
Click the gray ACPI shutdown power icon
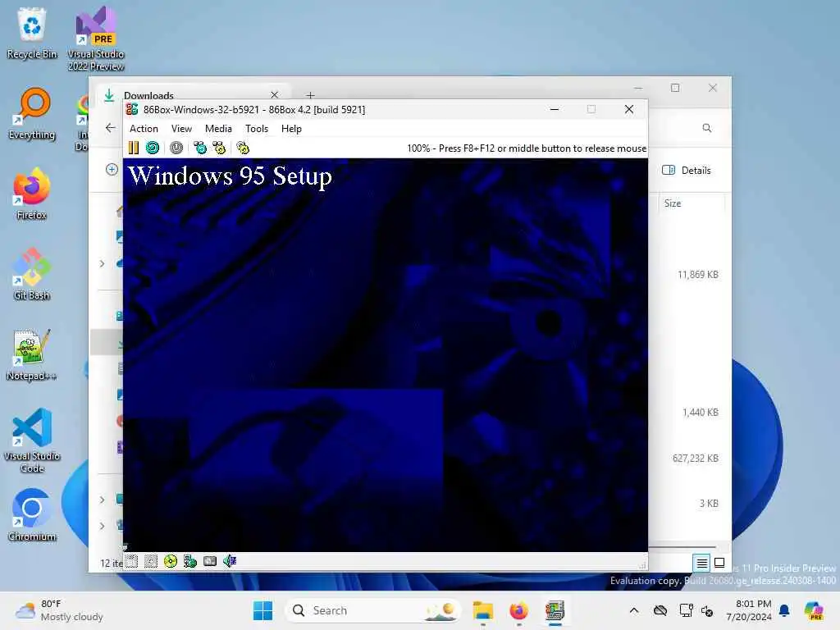click(176, 148)
